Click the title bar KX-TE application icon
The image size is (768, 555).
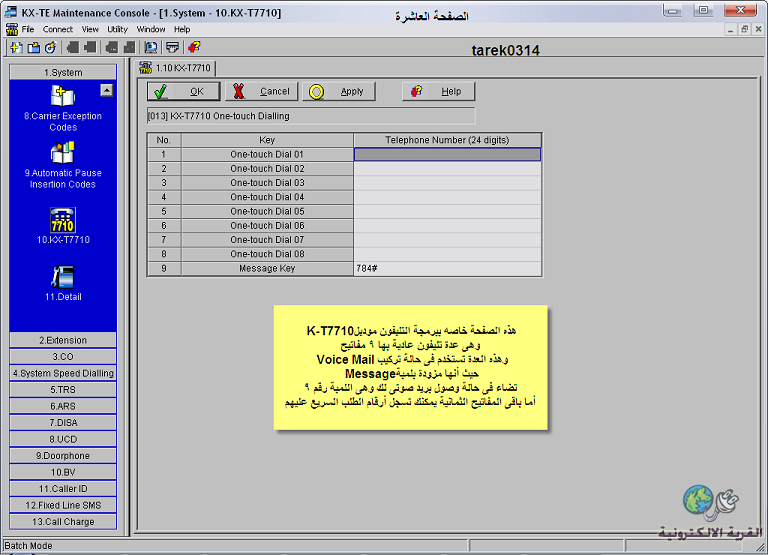pos(11,12)
